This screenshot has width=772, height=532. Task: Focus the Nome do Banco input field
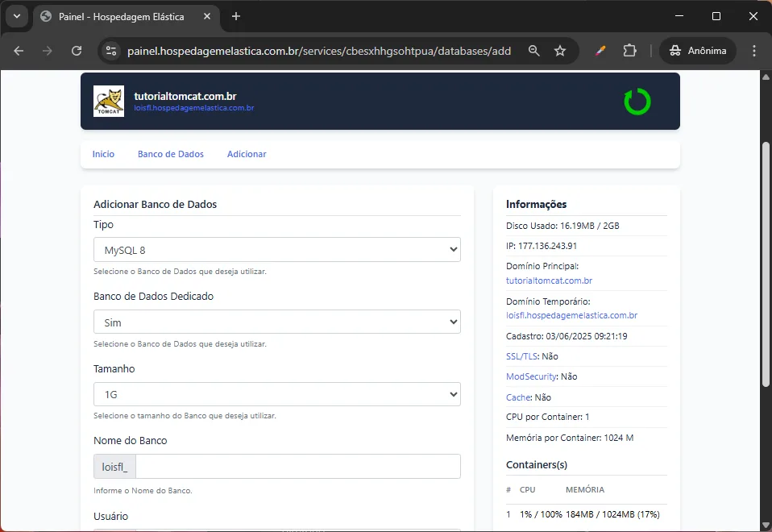pos(298,467)
